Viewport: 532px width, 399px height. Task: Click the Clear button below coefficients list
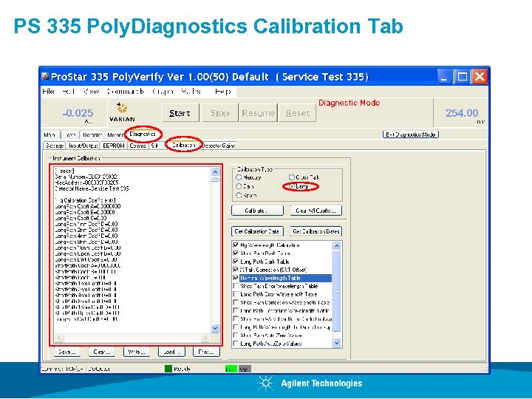point(102,352)
